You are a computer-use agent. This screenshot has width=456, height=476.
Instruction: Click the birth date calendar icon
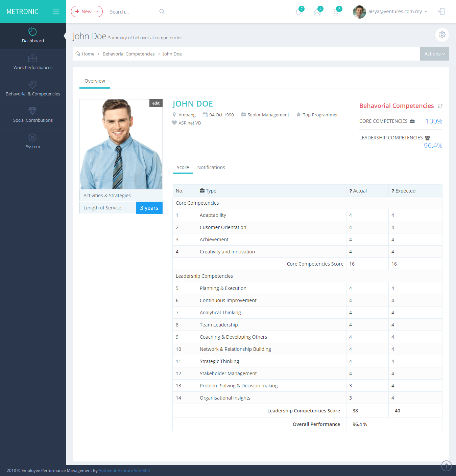pos(205,115)
